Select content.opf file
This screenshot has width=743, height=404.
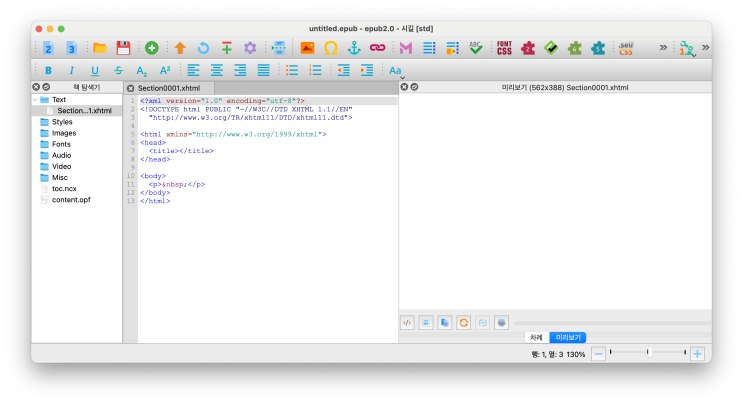pyautogui.click(x=71, y=200)
